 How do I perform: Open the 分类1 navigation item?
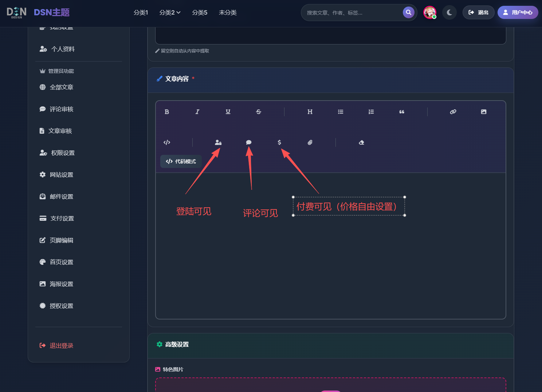tap(141, 12)
